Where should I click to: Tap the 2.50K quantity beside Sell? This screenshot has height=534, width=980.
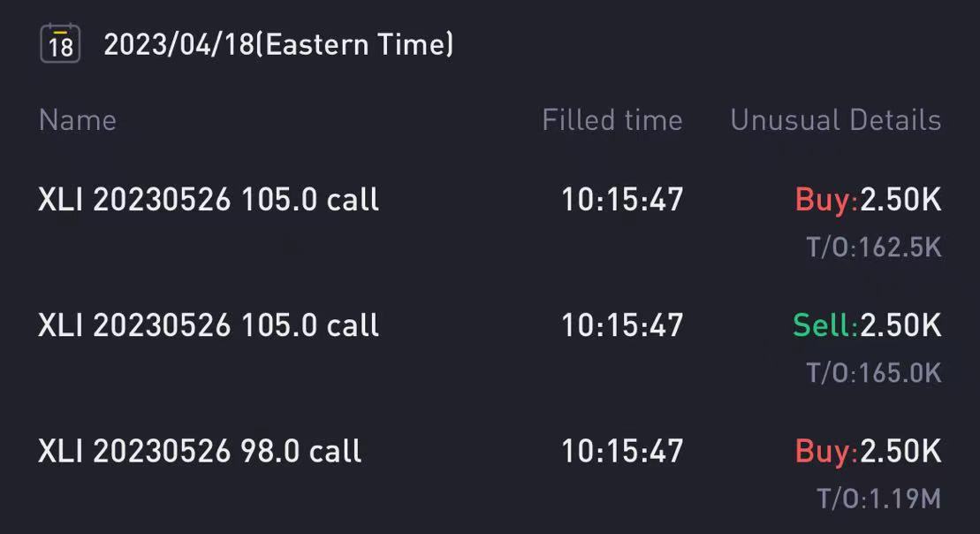click(900, 325)
